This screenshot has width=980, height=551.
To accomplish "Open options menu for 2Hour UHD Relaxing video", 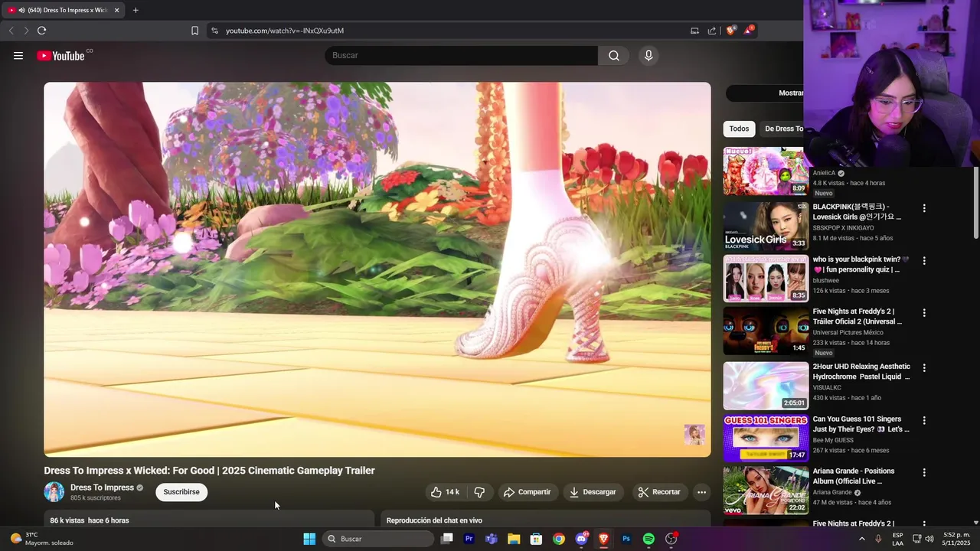I will tap(924, 368).
